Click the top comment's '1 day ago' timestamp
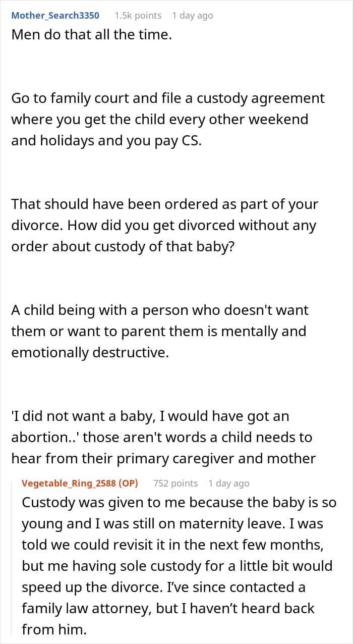The height and width of the screenshot is (644, 353). coord(192,16)
